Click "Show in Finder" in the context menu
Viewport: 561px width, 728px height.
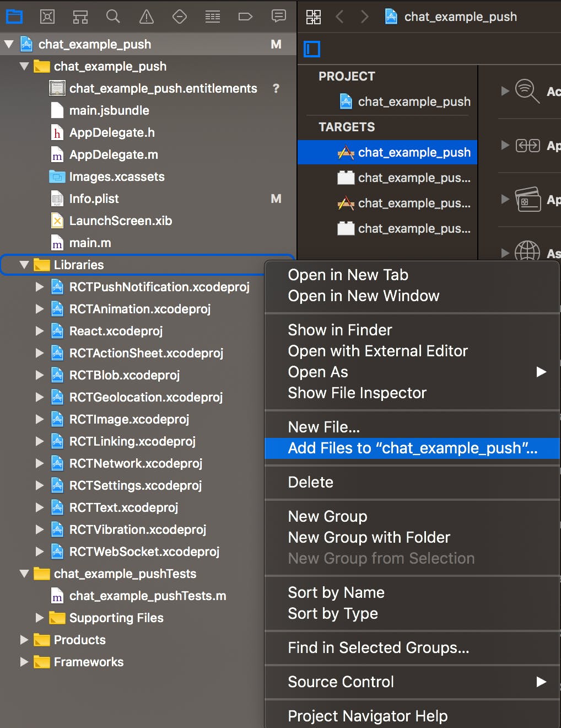(x=339, y=330)
